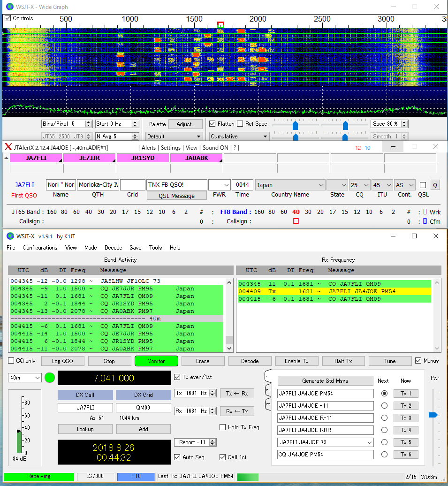Open the PWR dropdown in JTAlertX
The height and width of the screenshot is (486, 448).
point(220,185)
